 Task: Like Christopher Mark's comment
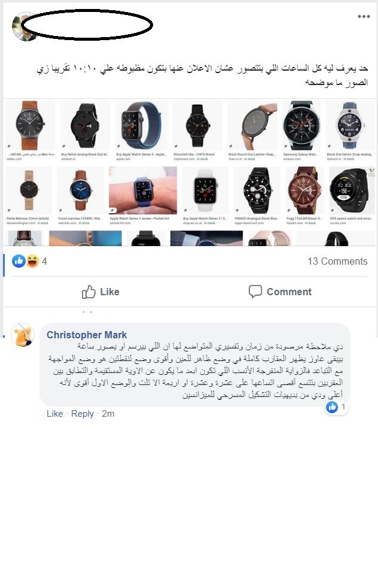tap(54, 414)
